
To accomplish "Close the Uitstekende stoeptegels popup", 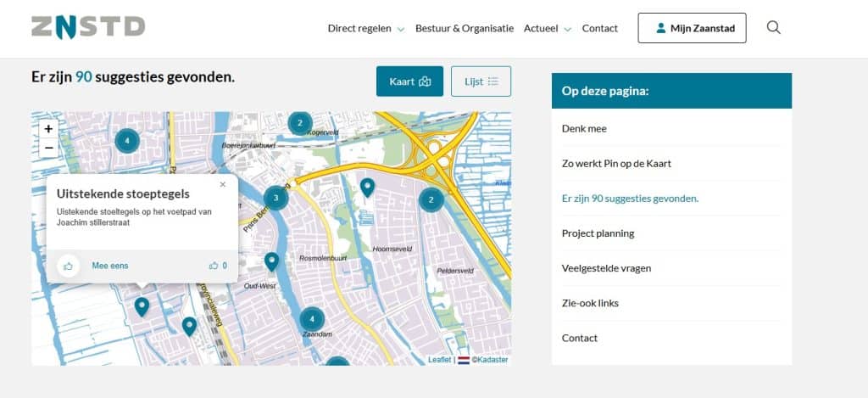I will [x=223, y=184].
